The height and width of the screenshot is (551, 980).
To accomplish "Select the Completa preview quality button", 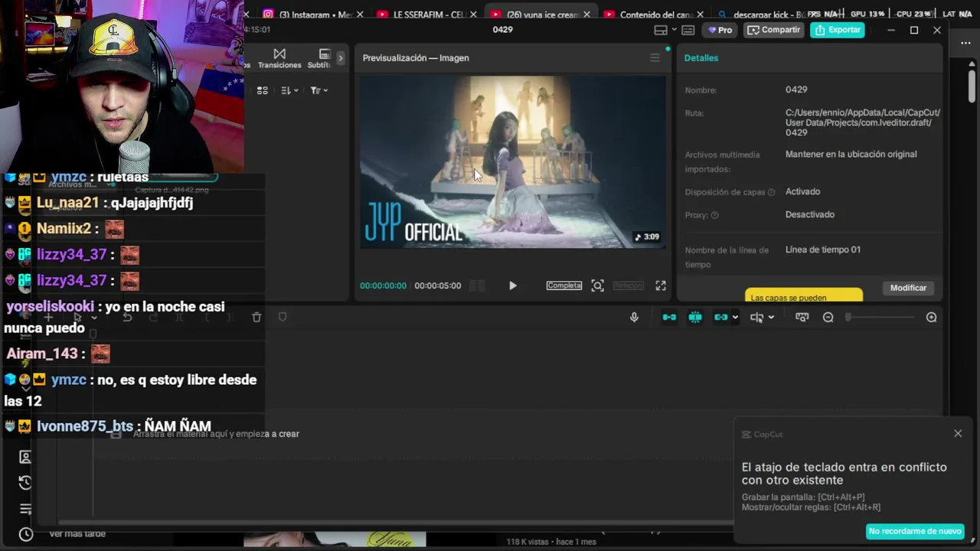I will click(564, 285).
